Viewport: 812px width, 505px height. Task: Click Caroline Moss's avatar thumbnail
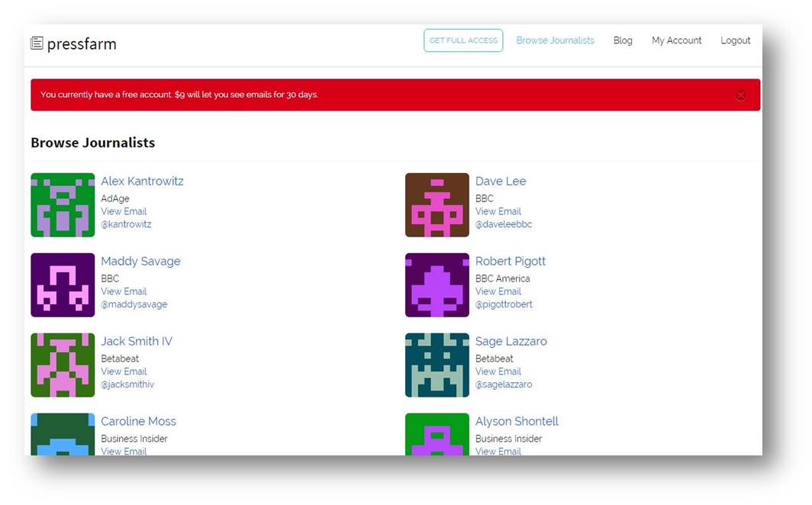pos(63,435)
